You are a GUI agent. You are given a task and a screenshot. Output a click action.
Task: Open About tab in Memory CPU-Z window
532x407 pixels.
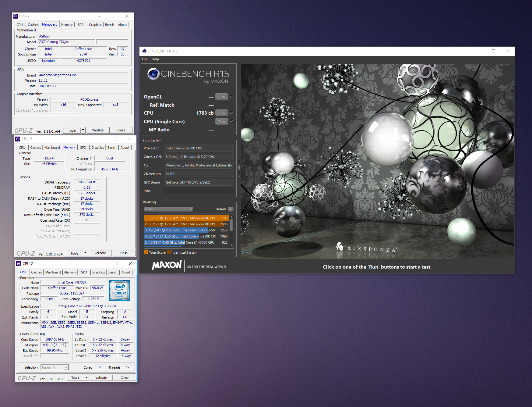(x=125, y=148)
